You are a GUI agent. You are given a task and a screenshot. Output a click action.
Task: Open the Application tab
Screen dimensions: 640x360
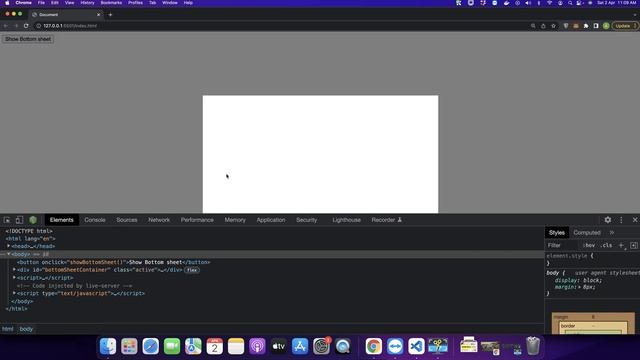[271, 220]
